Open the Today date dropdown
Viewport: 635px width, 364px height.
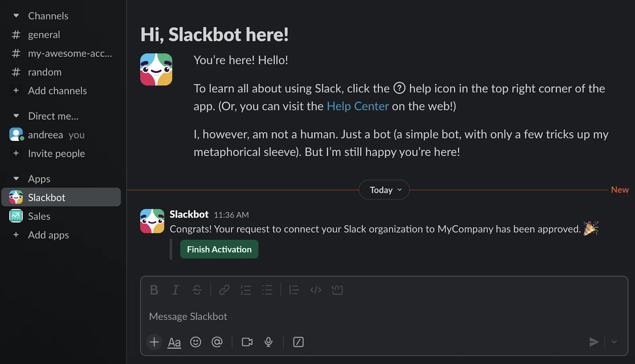(x=384, y=190)
